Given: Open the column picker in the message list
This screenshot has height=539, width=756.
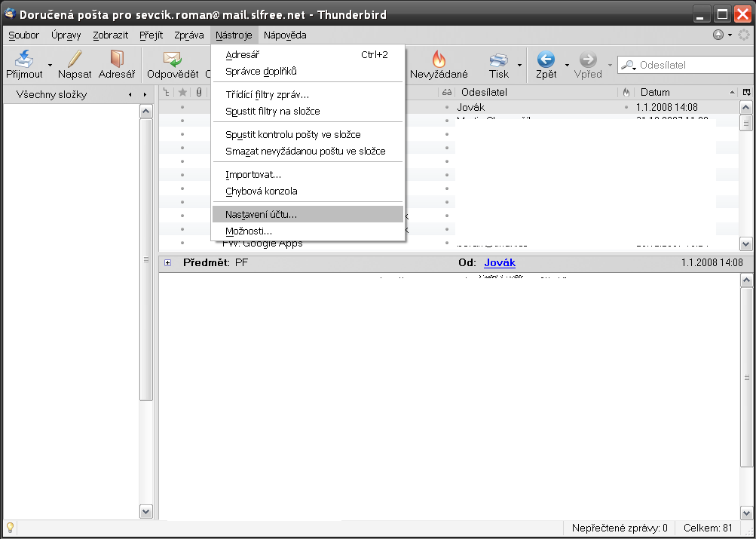Looking at the screenshot, I should pyautogui.click(x=746, y=92).
